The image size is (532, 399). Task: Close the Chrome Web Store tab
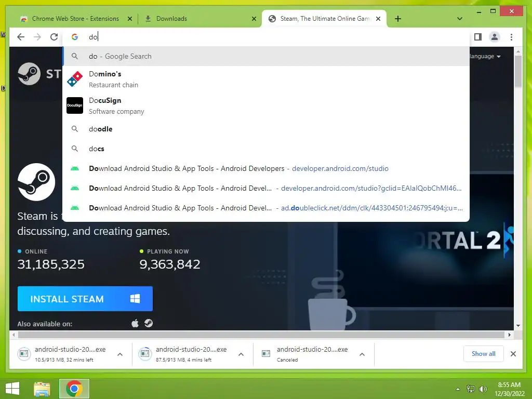(129, 19)
